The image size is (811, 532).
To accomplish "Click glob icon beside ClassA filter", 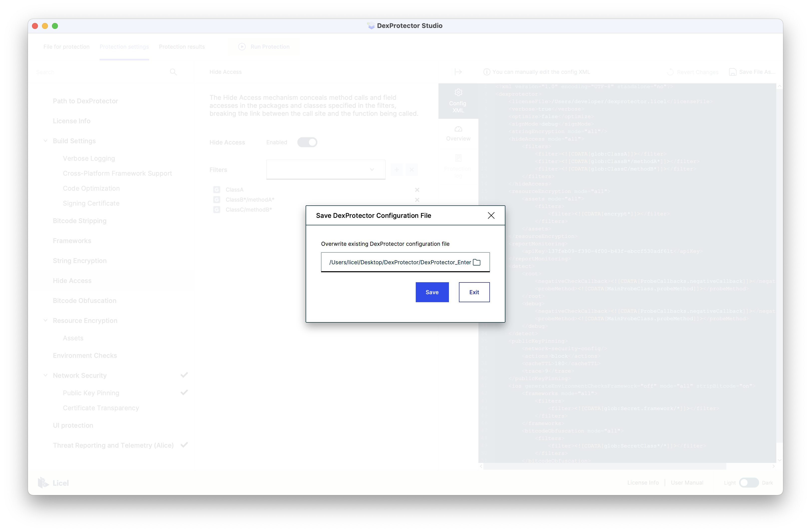I will (x=216, y=189).
